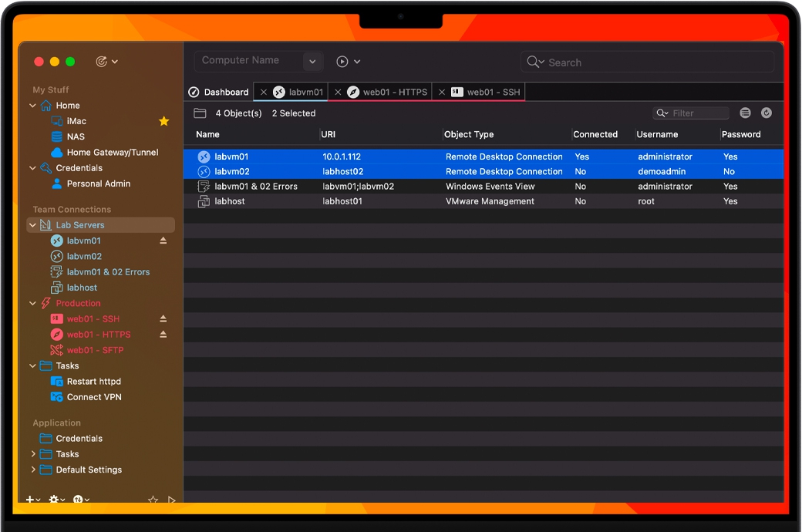Image resolution: width=802 pixels, height=532 pixels.
Task: Select the labhost02 URI cell
Action: click(x=342, y=171)
